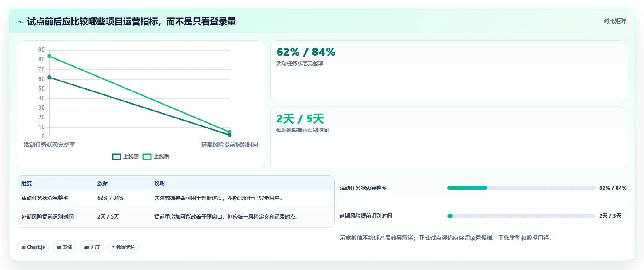644x270 pixels.
Task: Click the 维度 table column header
Action: pos(27,183)
